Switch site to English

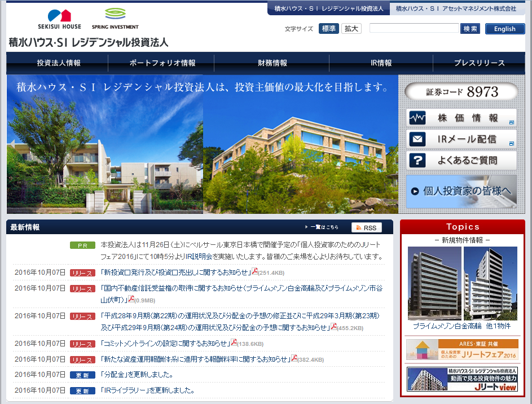click(504, 29)
